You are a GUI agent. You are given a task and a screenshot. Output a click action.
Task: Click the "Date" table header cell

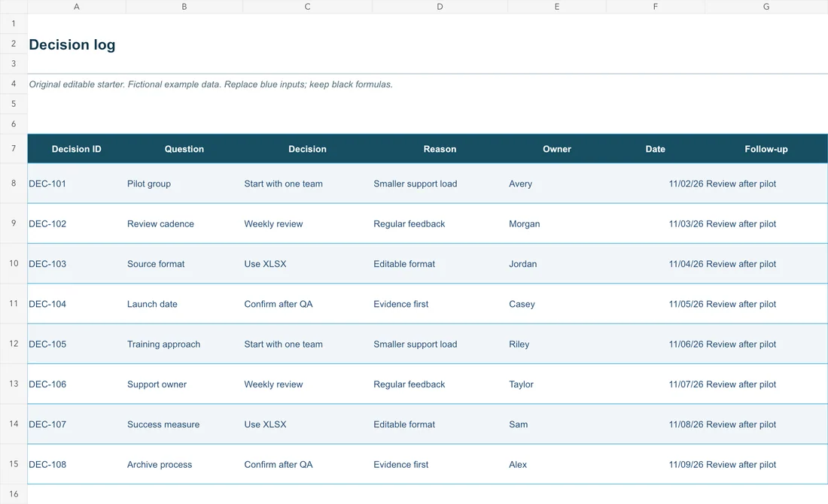point(656,149)
